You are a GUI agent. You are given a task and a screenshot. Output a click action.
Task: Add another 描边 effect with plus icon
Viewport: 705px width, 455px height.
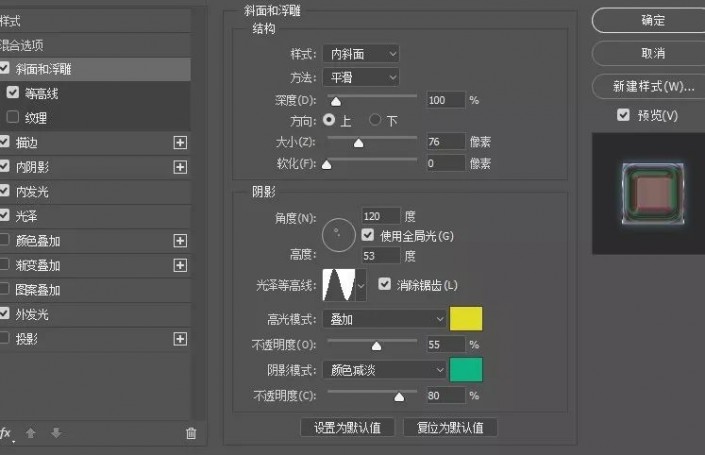(180, 143)
